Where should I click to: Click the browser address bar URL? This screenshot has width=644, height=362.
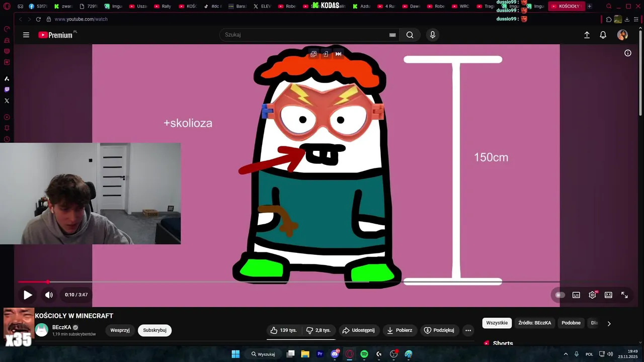point(80,19)
